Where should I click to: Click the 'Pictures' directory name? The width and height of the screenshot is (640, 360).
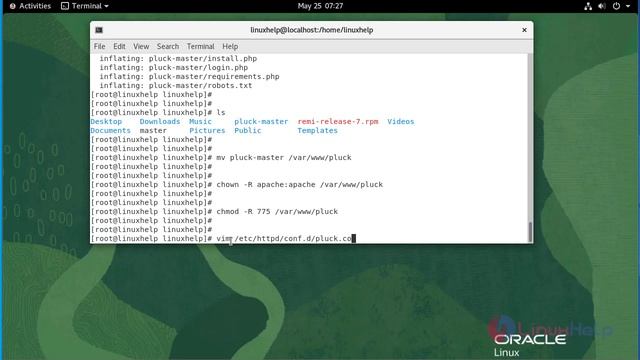point(207,131)
